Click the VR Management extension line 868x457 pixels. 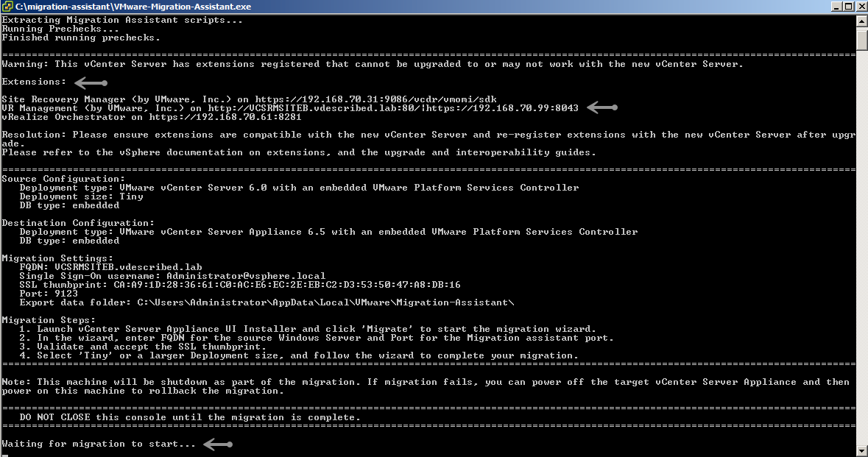tap(290, 108)
